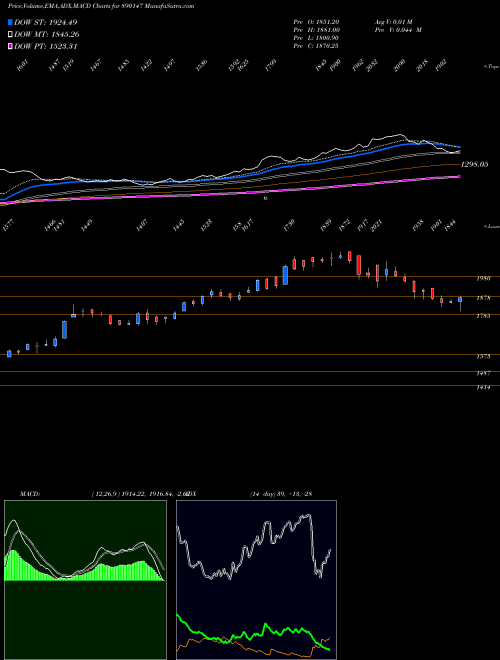Click the white DOW MT legend swatch
500x660 pixels.
point(10,35)
